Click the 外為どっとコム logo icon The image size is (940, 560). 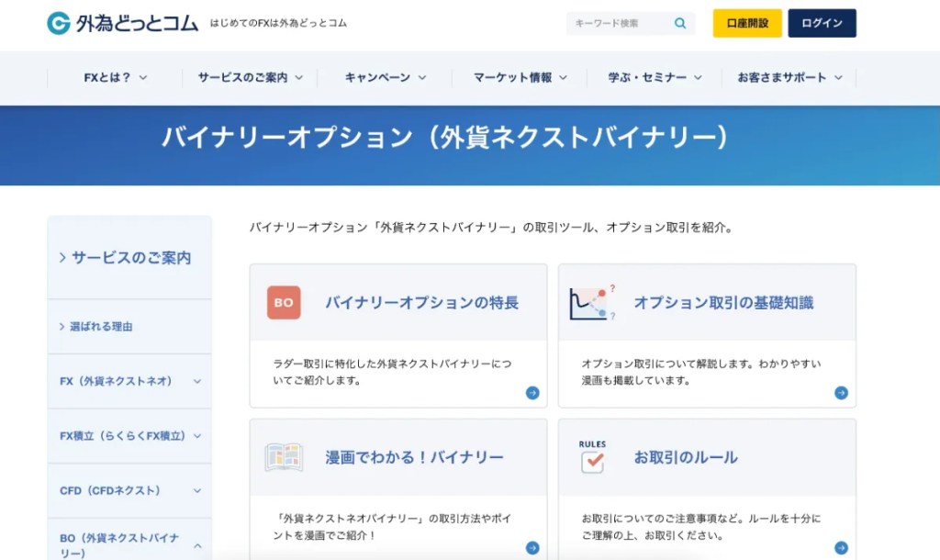(x=58, y=22)
